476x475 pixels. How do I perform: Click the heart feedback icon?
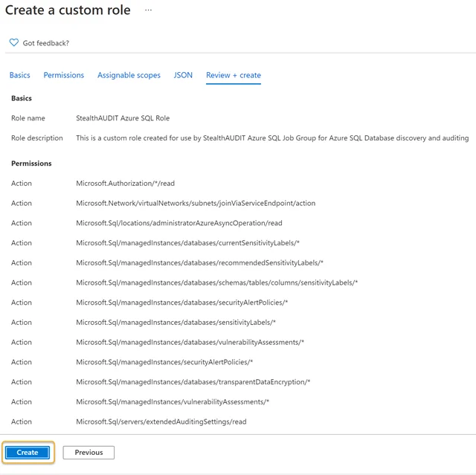14,42
